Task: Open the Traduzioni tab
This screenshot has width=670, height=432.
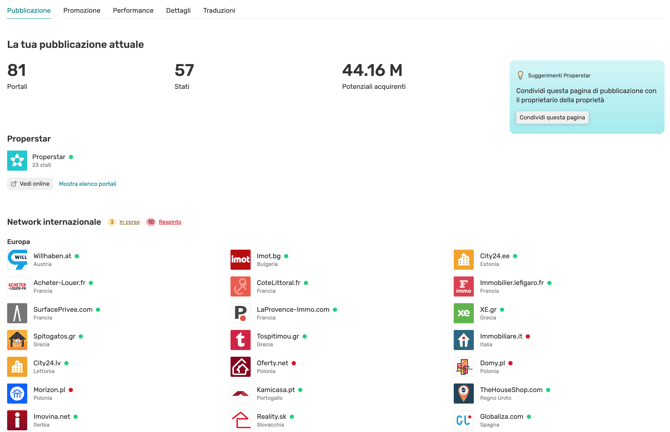Action: pyautogui.click(x=219, y=10)
